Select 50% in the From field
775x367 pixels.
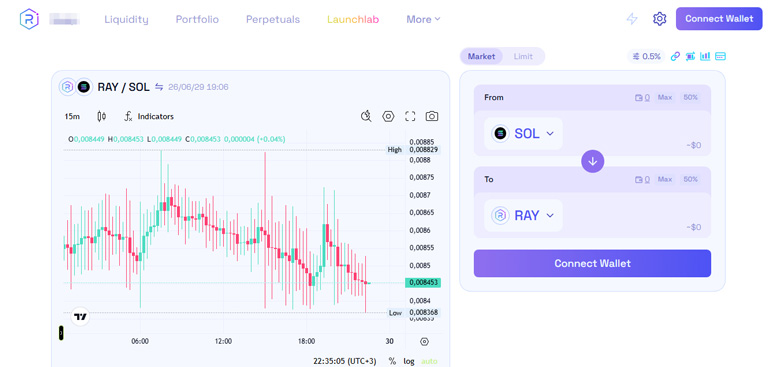click(690, 97)
